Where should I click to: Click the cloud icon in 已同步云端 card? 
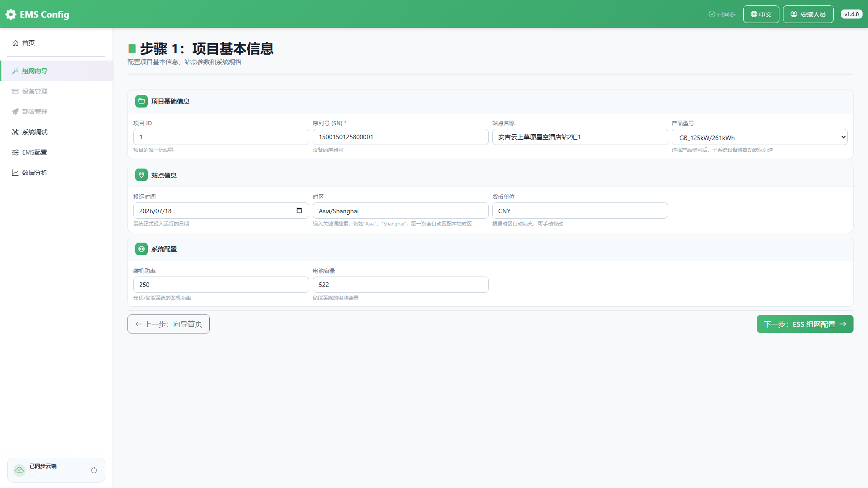(19, 470)
